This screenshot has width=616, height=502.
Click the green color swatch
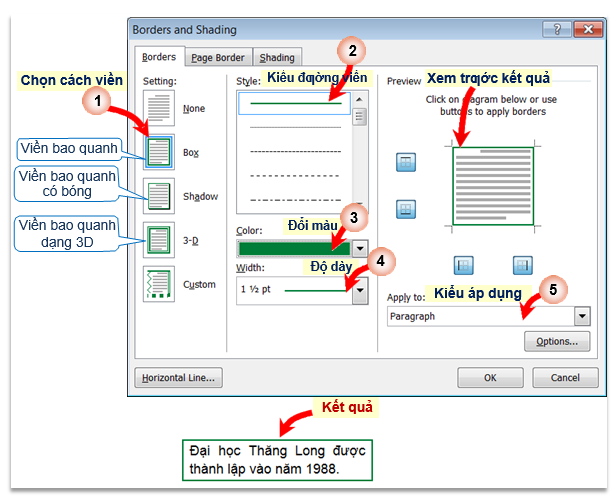coord(293,249)
